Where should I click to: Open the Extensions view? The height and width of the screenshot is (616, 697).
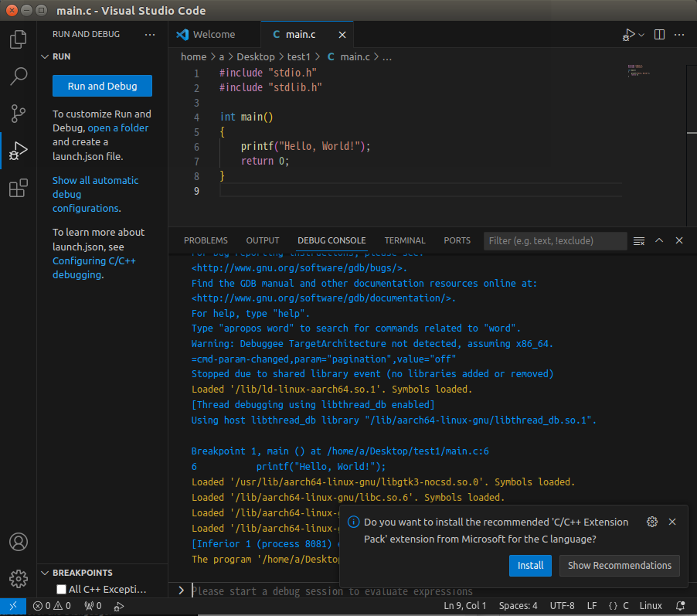click(19, 188)
